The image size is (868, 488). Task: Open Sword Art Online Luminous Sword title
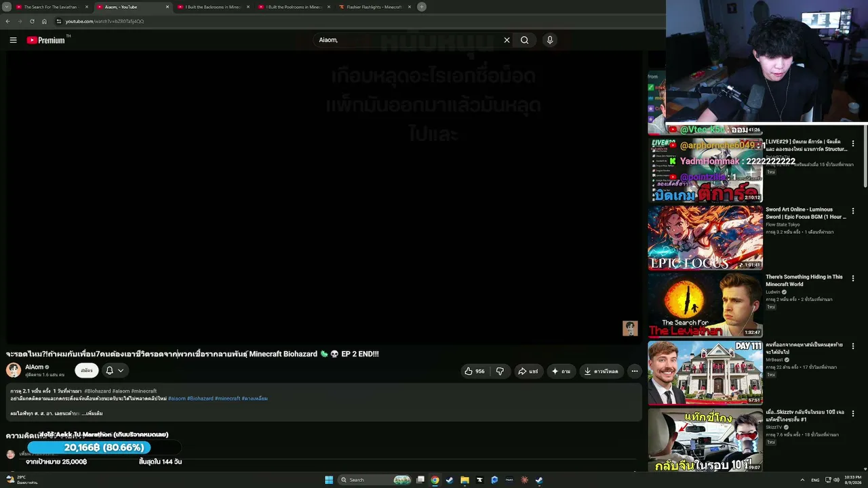pos(806,213)
